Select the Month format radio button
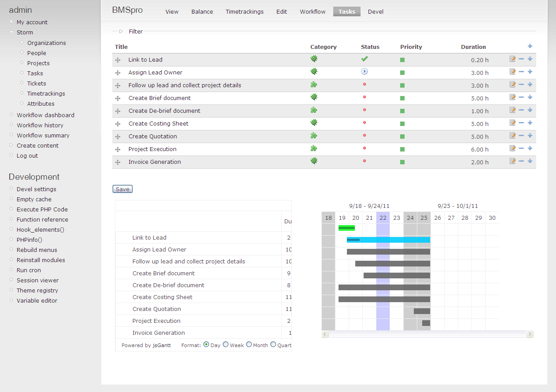The image size is (556, 392). (x=249, y=344)
